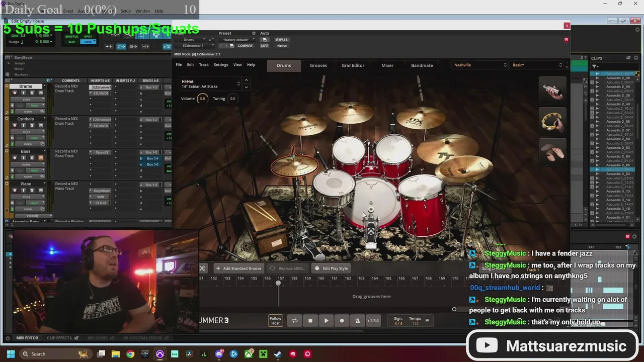Open File Explorer from the taskbar
Viewport: 644px width, 362px height.
pyautogui.click(x=116, y=354)
